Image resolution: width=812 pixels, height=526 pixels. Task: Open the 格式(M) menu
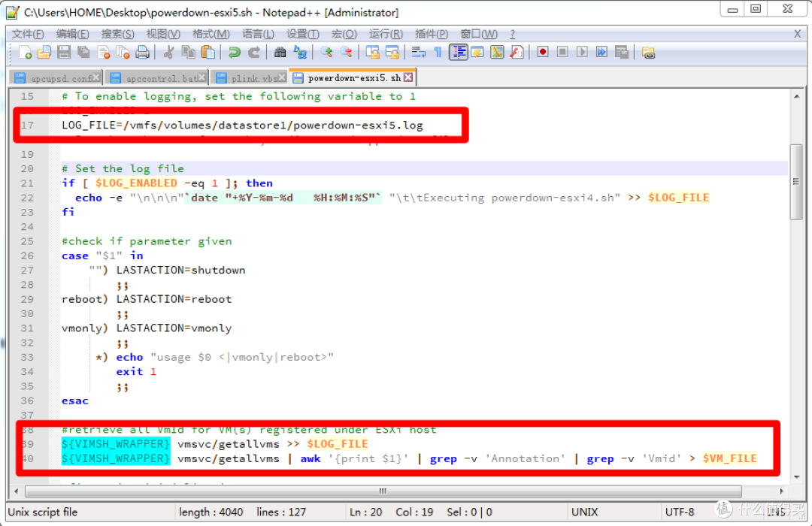pos(211,34)
